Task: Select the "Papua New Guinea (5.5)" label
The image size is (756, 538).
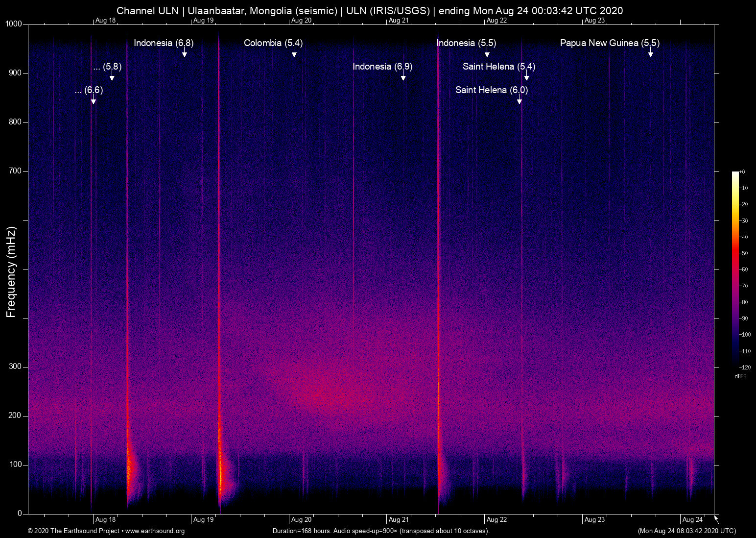Action: coord(610,43)
